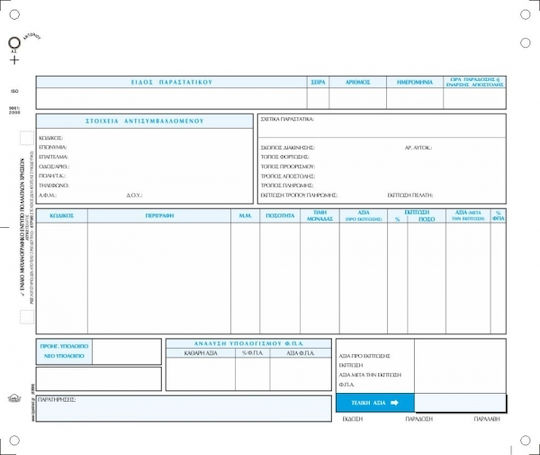Click the ΕΚΠΤΩΣΗ header in the items table

(x=417, y=212)
